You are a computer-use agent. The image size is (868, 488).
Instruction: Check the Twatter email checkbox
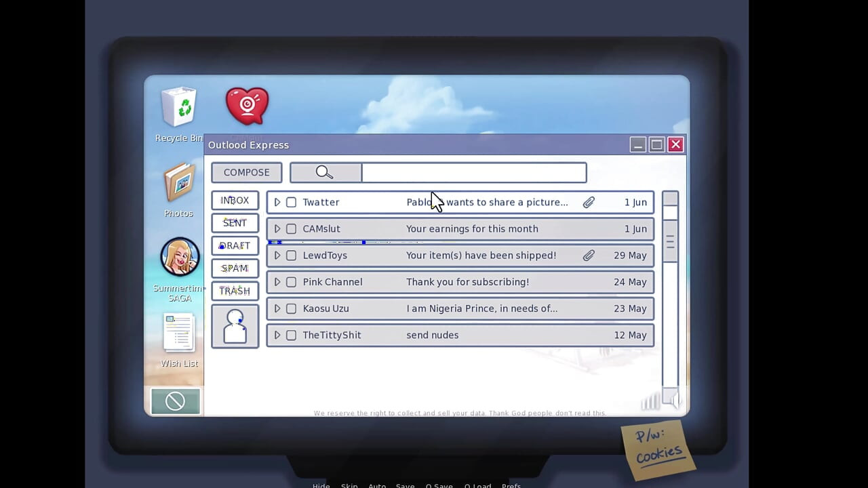pyautogui.click(x=292, y=202)
